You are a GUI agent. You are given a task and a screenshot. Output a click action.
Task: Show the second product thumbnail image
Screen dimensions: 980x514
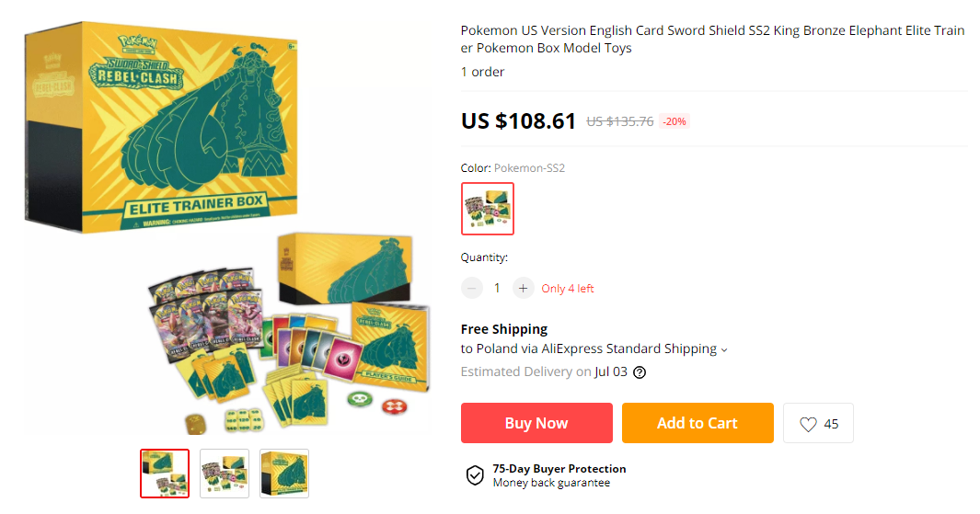point(225,474)
